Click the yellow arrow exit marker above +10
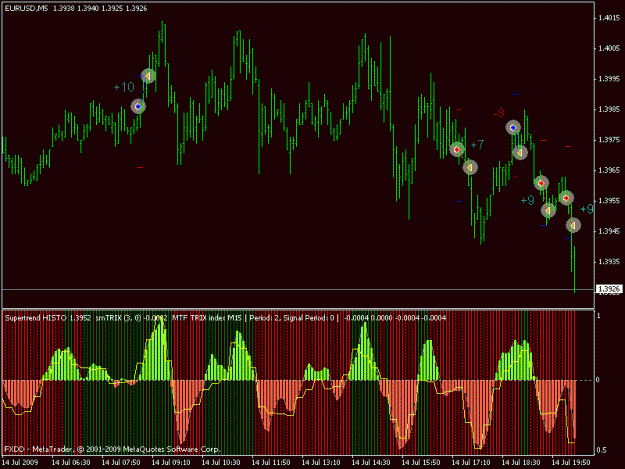This screenshot has height=469, width=625. [148, 76]
